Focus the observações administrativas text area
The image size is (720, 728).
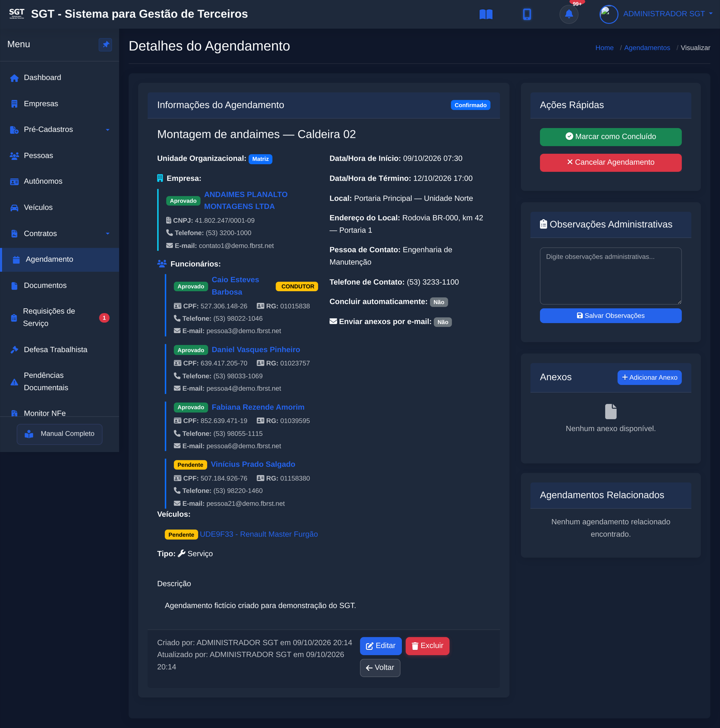click(x=610, y=276)
